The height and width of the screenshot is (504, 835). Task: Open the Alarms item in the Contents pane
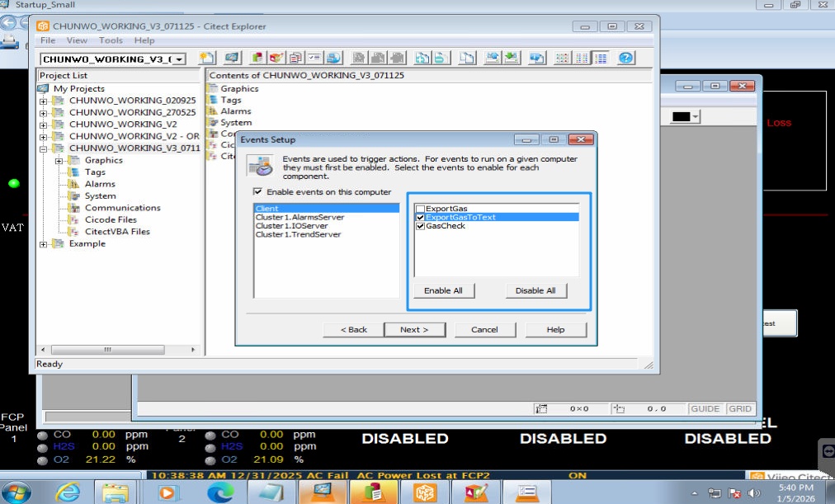click(x=235, y=111)
